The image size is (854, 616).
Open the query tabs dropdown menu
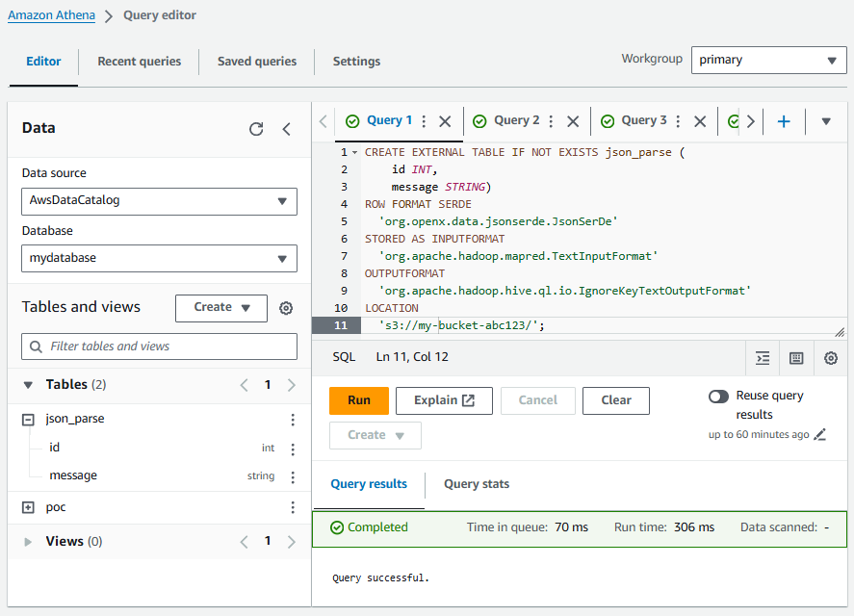826,121
